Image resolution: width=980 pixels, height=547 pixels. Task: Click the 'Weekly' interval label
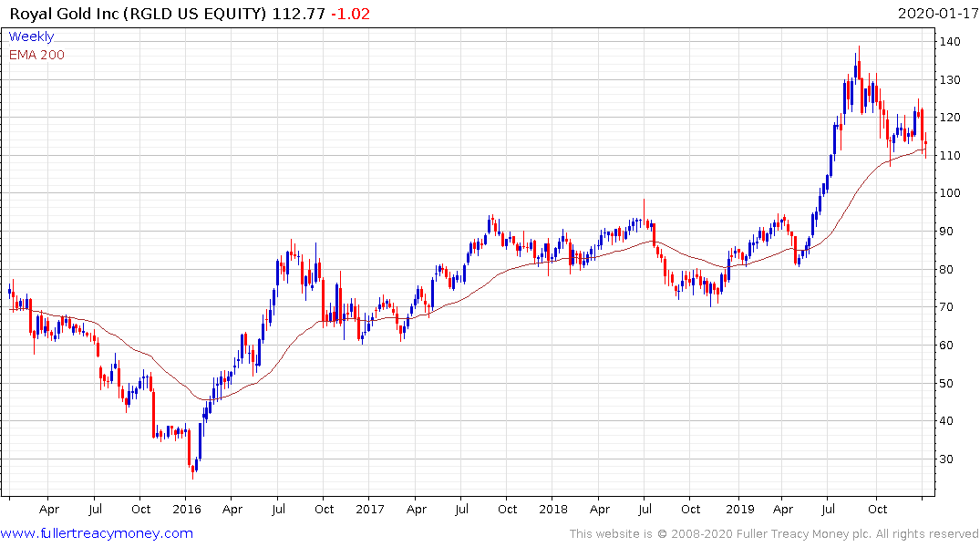[31, 36]
